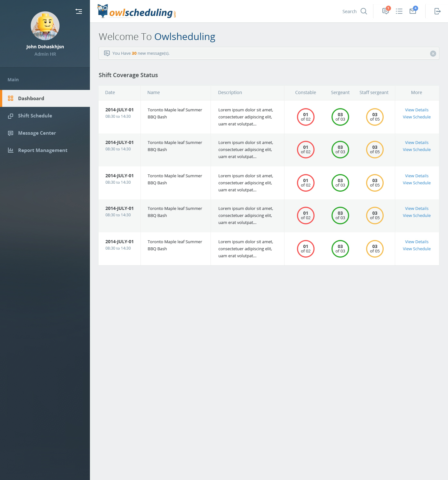448x480 pixels.
Task: Click View Schedule in the first row
Action: [x=417, y=117]
